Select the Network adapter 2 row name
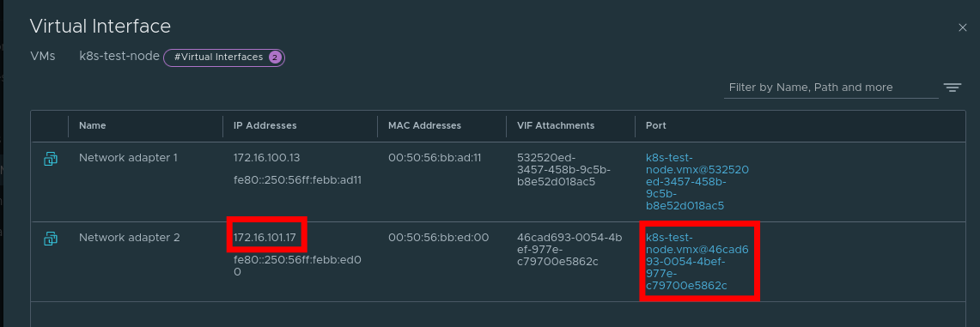Image resolution: width=980 pixels, height=327 pixels. [130, 238]
